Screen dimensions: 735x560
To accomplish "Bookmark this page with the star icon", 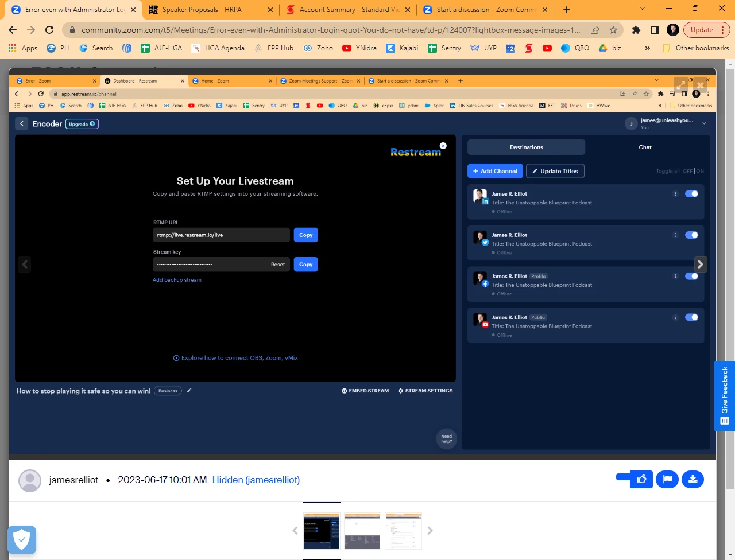I will (613, 30).
